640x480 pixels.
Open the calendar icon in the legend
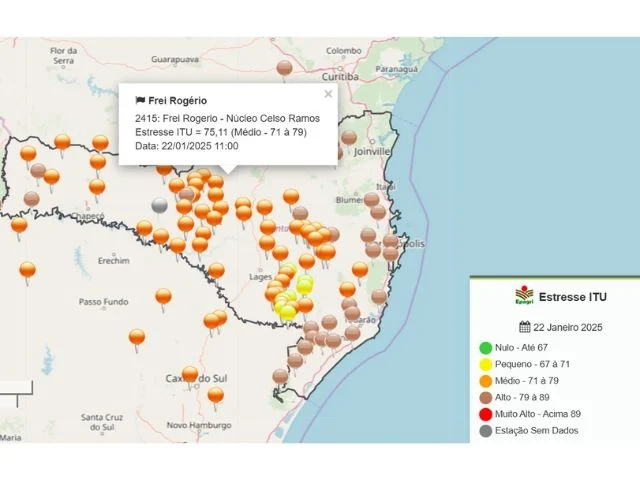tap(525, 327)
